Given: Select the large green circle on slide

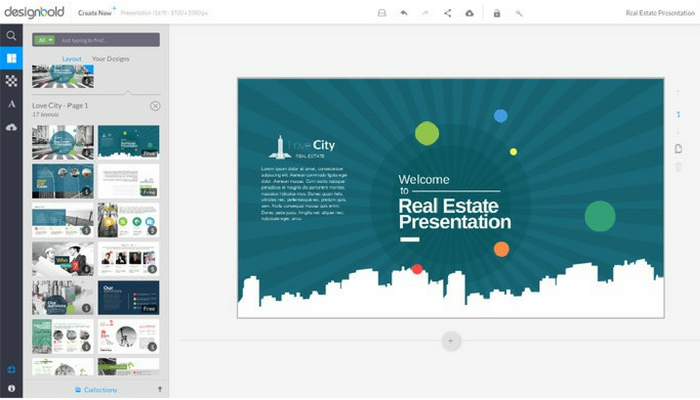Looking at the screenshot, I should click(600, 216).
